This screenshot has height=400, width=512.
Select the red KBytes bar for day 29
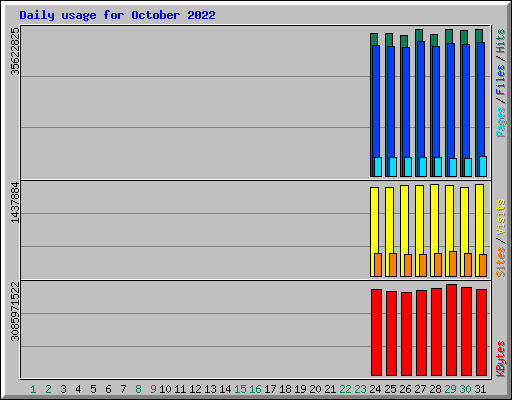(451, 330)
